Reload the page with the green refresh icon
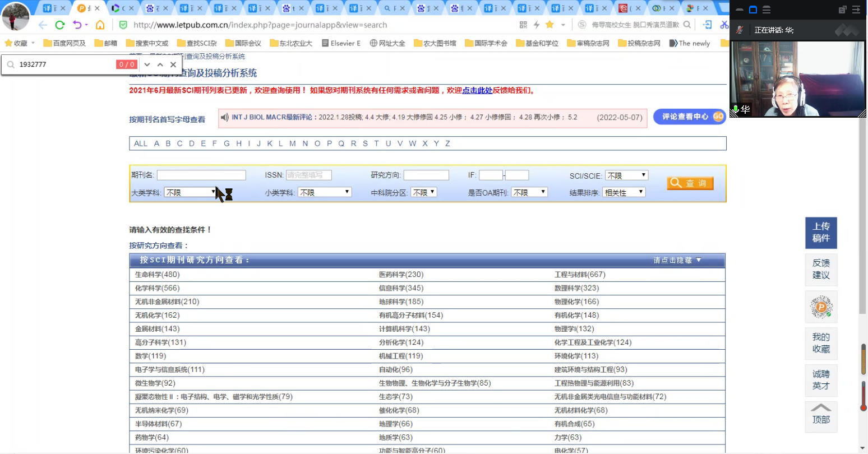 point(60,25)
